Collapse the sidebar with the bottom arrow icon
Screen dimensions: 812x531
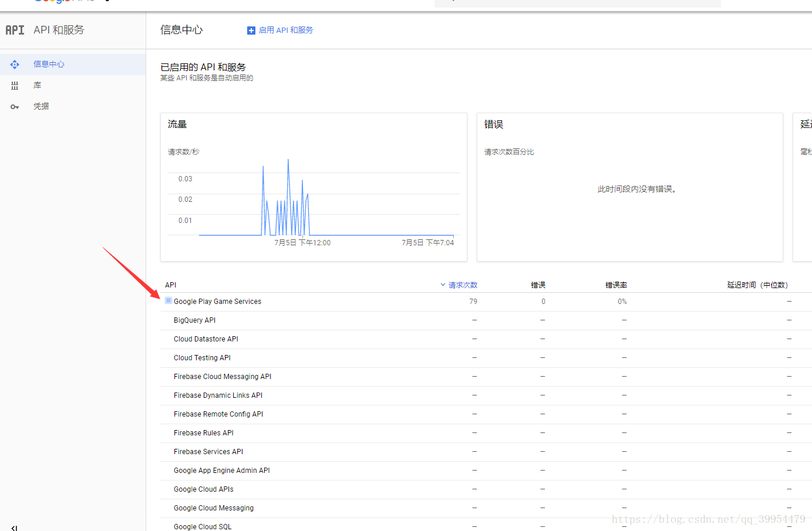click(15, 528)
